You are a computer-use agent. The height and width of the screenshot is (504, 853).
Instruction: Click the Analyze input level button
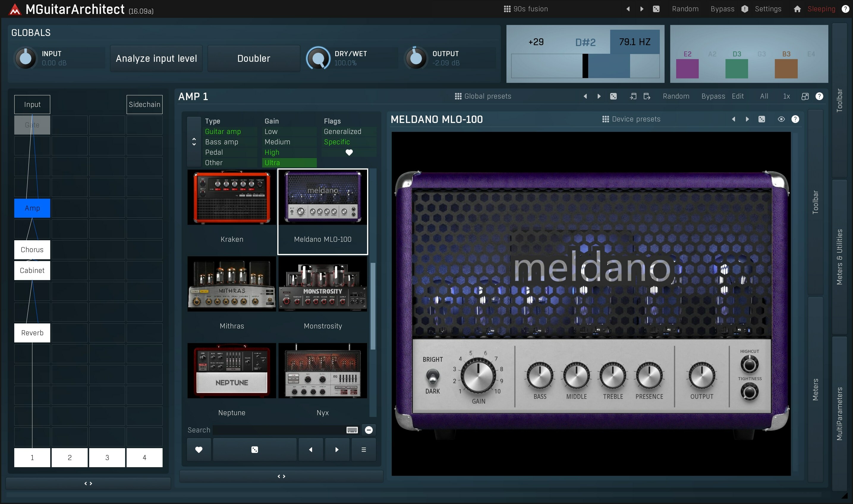[x=156, y=58]
